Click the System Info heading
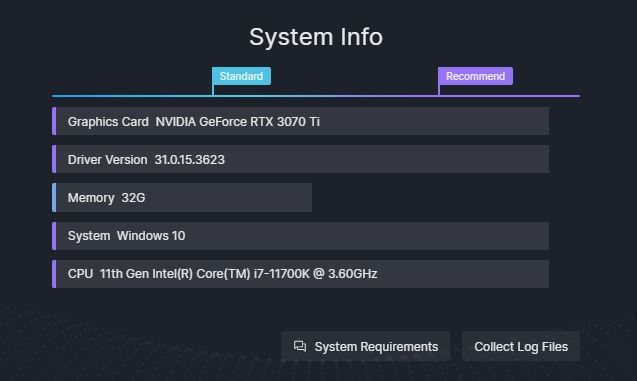 [316, 37]
